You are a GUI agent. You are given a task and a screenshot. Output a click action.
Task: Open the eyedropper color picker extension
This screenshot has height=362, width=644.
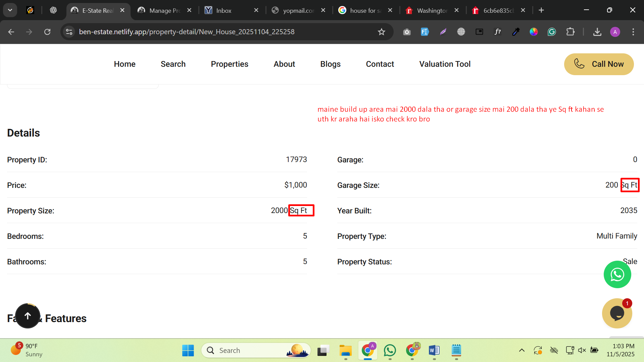516,32
